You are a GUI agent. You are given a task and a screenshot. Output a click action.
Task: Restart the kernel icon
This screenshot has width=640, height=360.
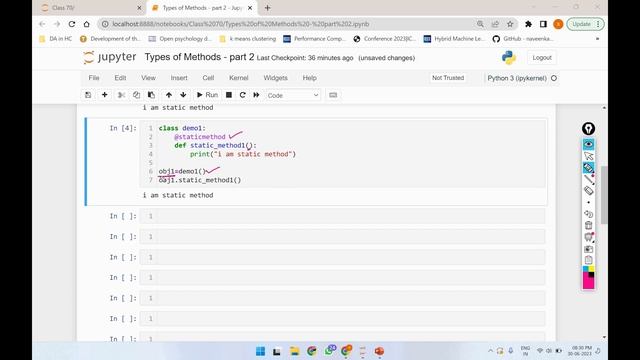pyautogui.click(x=242, y=95)
